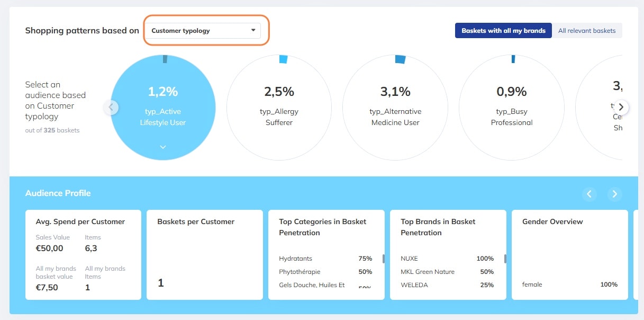The height and width of the screenshot is (320, 644).
Task: Choose typ_Alternative Medicine User audience circle
Action: (x=395, y=107)
